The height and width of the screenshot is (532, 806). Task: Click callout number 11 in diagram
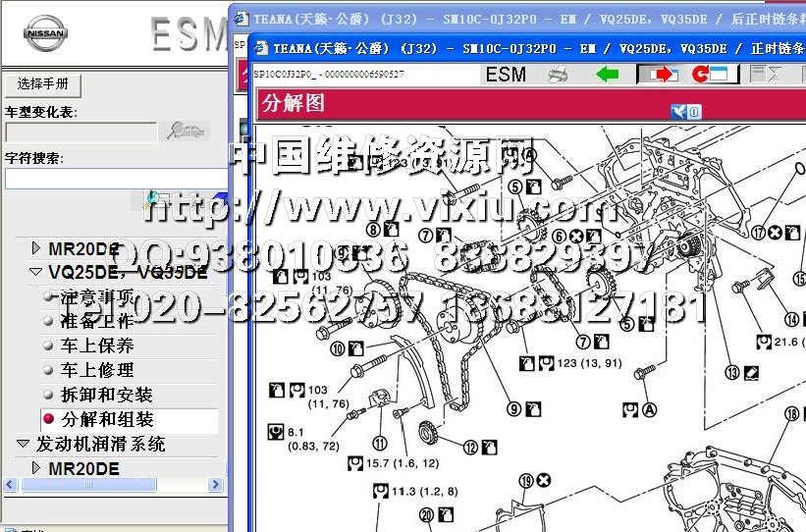tap(379, 443)
